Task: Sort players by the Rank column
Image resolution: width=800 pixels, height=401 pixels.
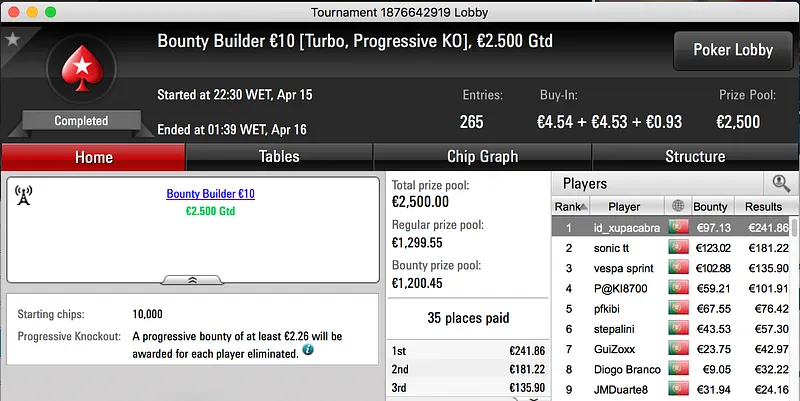Action: [x=568, y=206]
